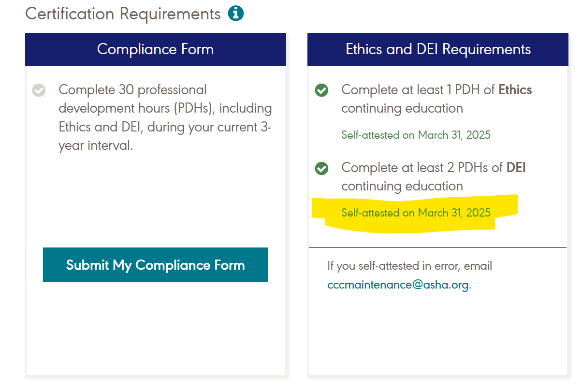Click the divider line above the error note
The width and height of the screenshot is (582, 392).
point(437,248)
